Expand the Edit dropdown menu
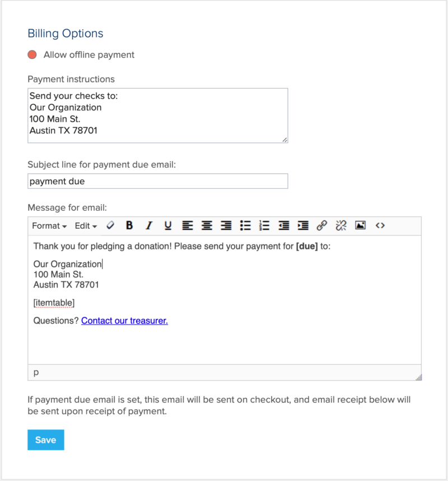 pos(86,225)
